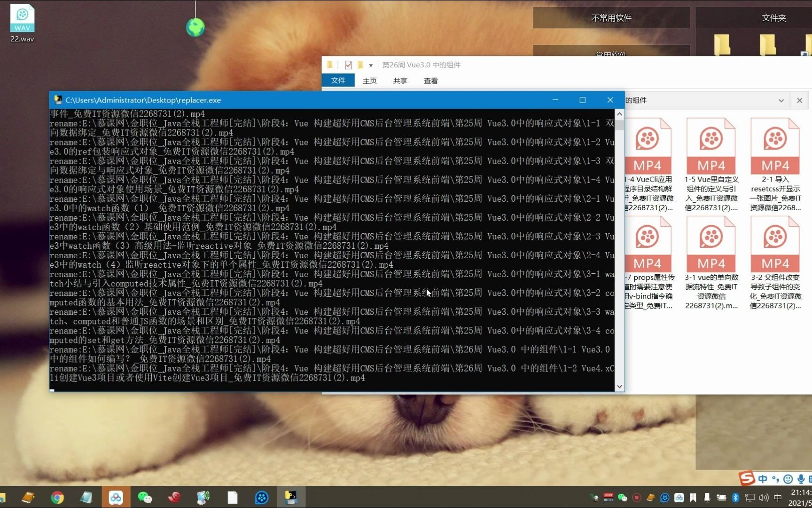812x508 pixels.
Task: Open the Baidu Netdisk tray icon
Action: (679, 497)
